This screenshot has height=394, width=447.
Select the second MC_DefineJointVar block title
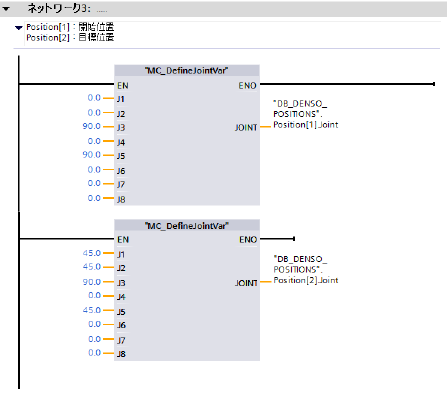(x=187, y=226)
